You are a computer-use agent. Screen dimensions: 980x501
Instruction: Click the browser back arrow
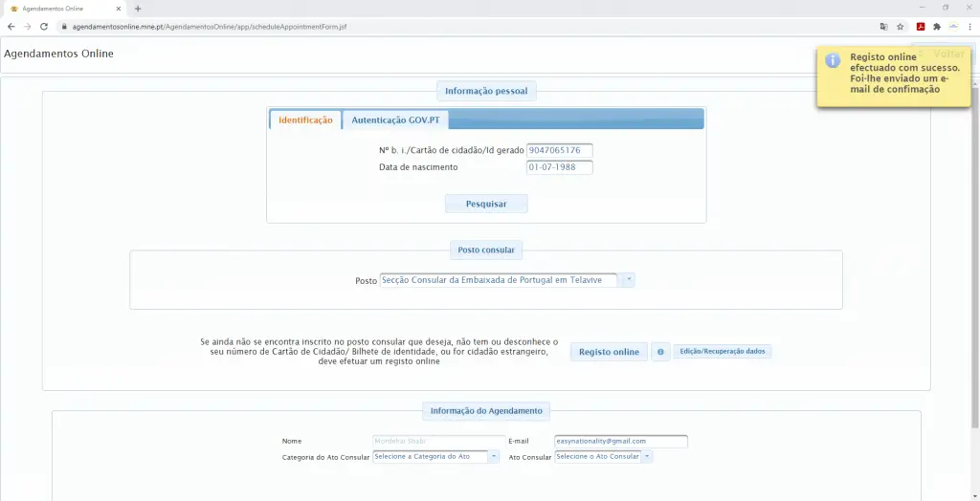11,27
